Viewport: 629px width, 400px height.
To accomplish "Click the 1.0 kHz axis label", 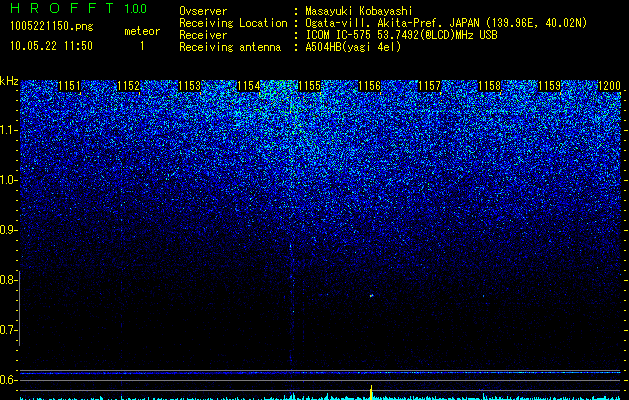I will pos(8,180).
